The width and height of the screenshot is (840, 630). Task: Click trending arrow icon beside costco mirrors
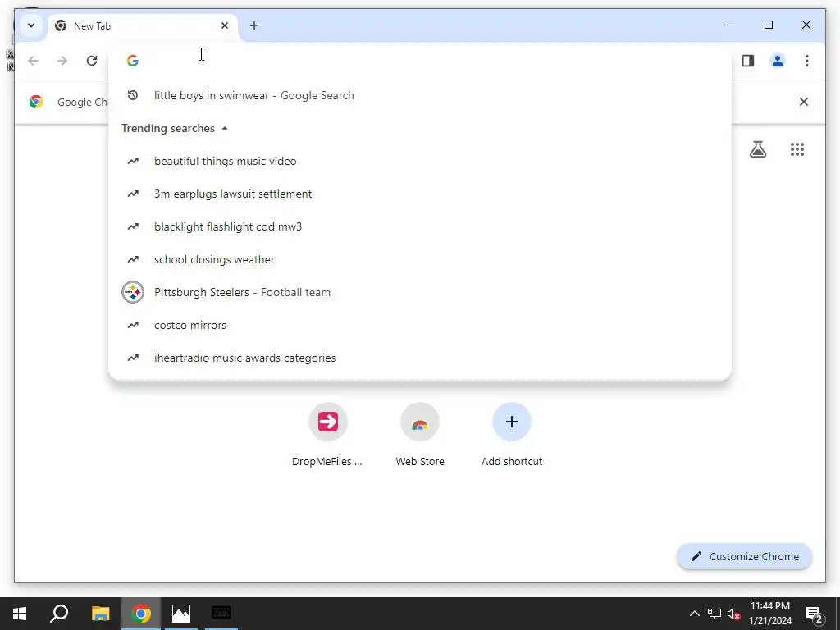click(133, 325)
